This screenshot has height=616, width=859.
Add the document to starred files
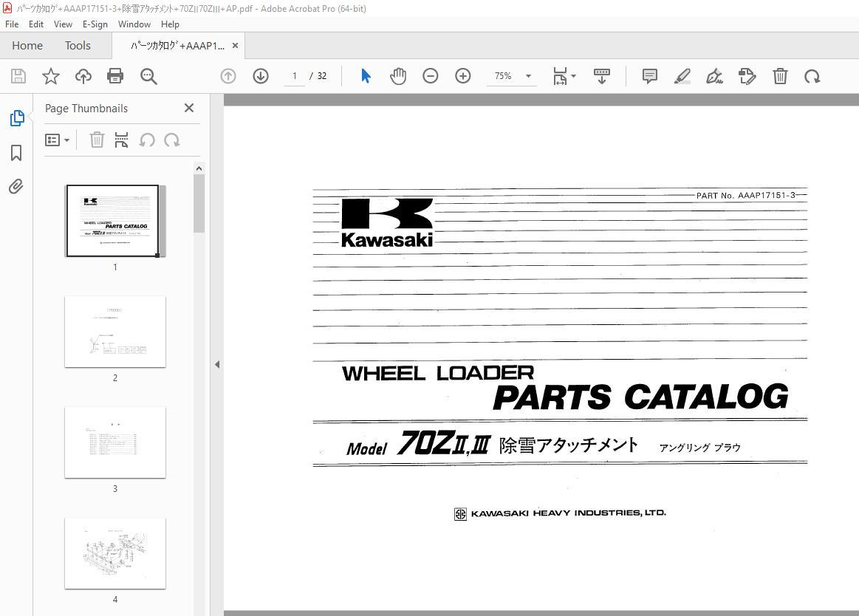click(51, 76)
